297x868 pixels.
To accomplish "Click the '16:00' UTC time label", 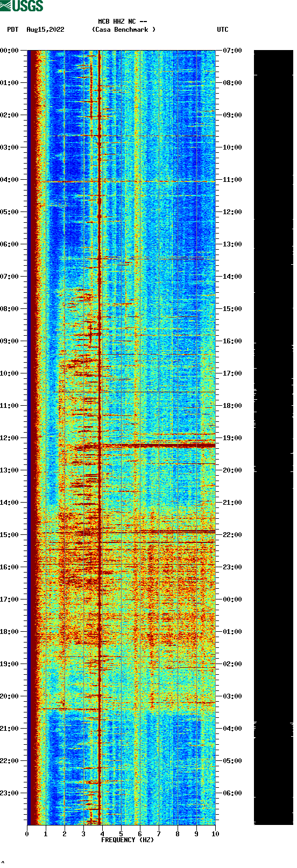I will tap(232, 341).
